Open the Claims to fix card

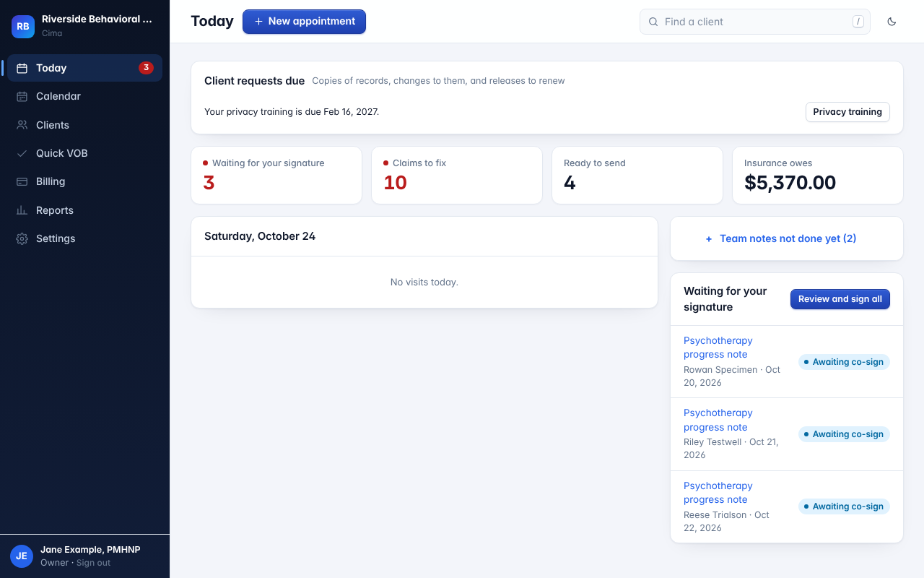457,176
